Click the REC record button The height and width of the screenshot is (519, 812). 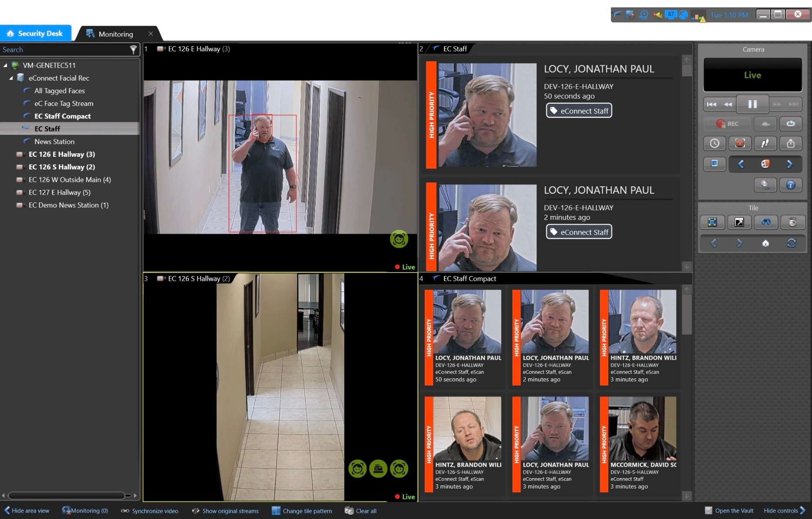[x=728, y=124]
